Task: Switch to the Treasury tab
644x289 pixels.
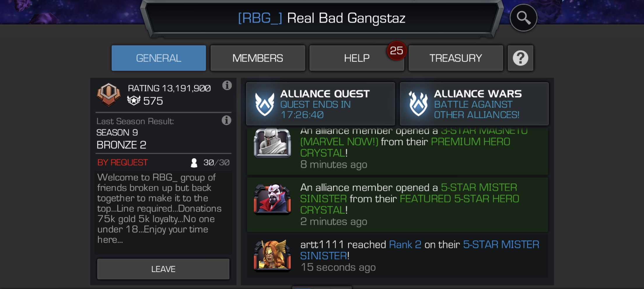Action: point(456,58)
